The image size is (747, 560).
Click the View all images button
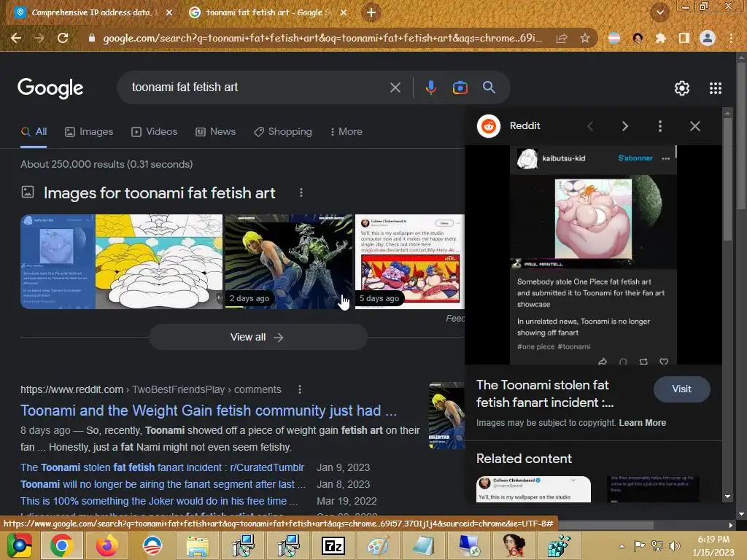tap(258, 337)
